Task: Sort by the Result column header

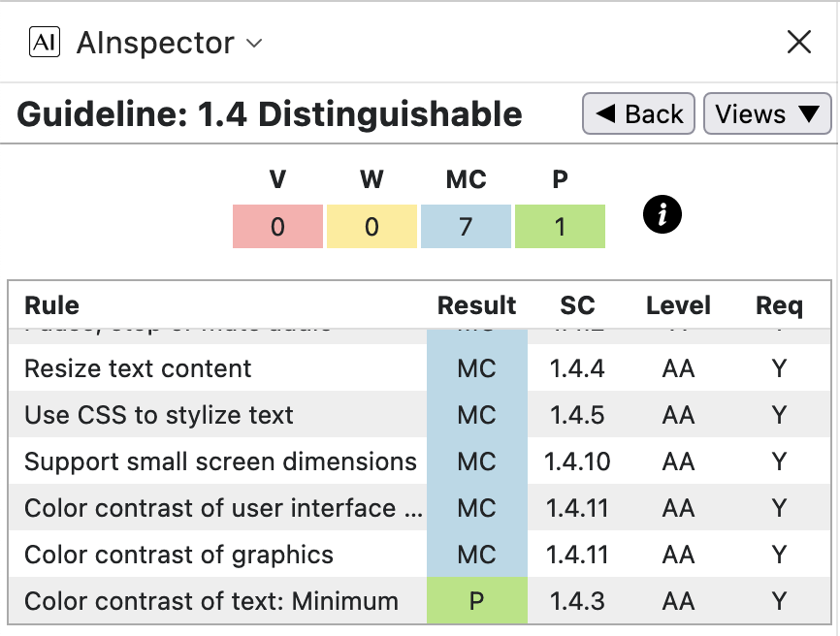Action: [476, 305]
